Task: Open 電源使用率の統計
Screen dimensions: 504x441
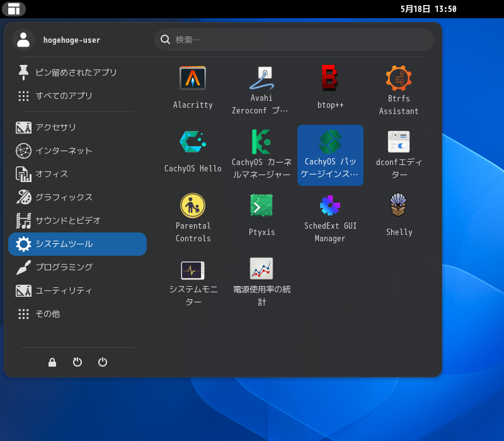Action: pyautogui.click(x=261, y=282)
